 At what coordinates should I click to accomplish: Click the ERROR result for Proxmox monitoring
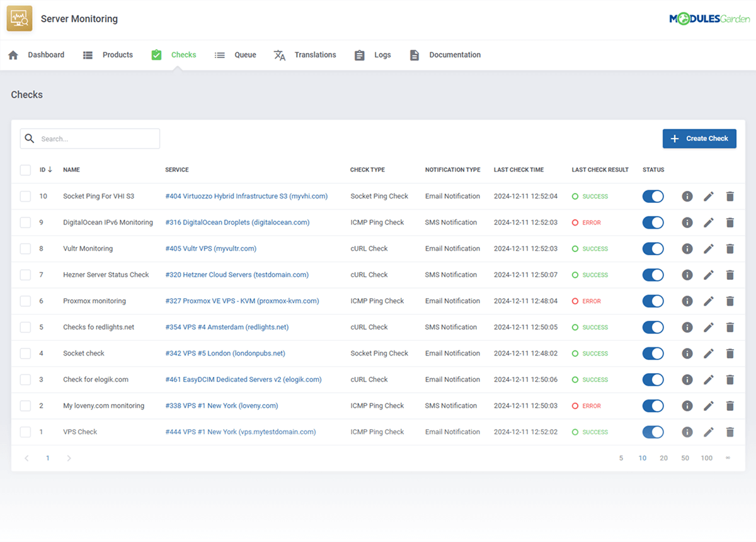587,301
